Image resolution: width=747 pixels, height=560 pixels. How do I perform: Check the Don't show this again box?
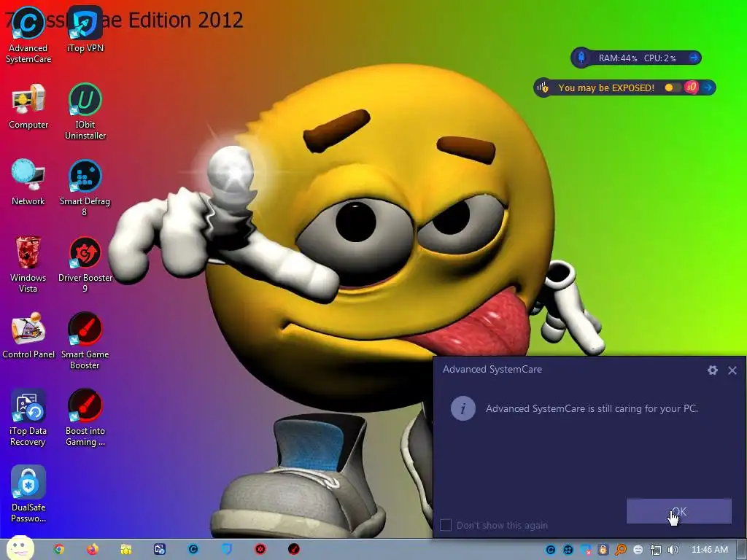(x=446, y=525)
